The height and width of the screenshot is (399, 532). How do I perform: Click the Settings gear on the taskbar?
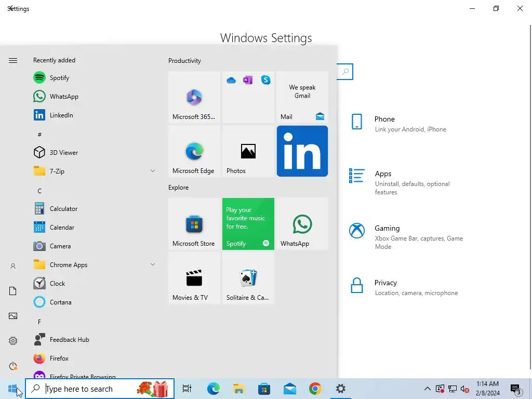[341, 389]
